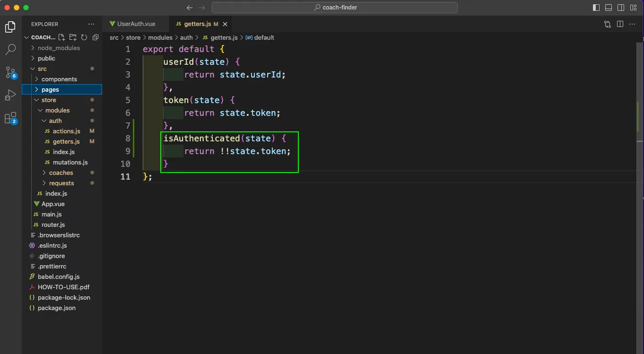Expand the requests folder

tap(62, 183)
